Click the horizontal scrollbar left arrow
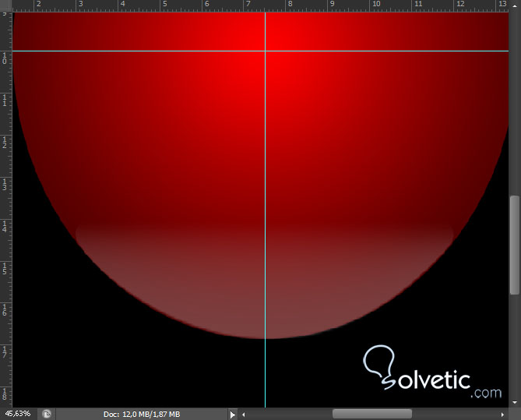Screen dimensions: 521x420 point(244,415)
